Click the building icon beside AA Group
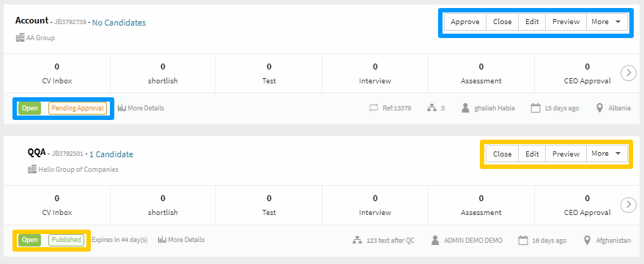 click(20, 38)
